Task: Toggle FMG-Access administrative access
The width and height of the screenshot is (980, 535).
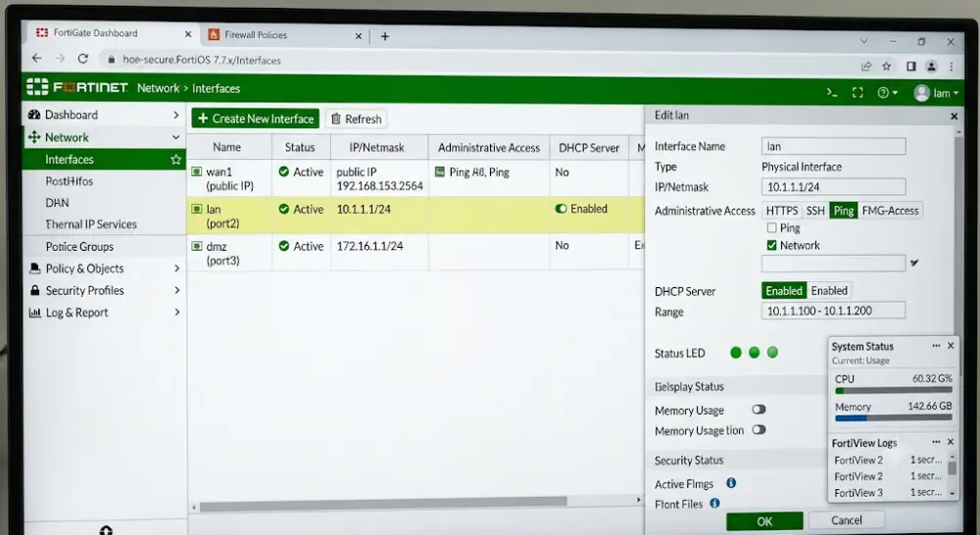Action: click(x=890, y=211)
